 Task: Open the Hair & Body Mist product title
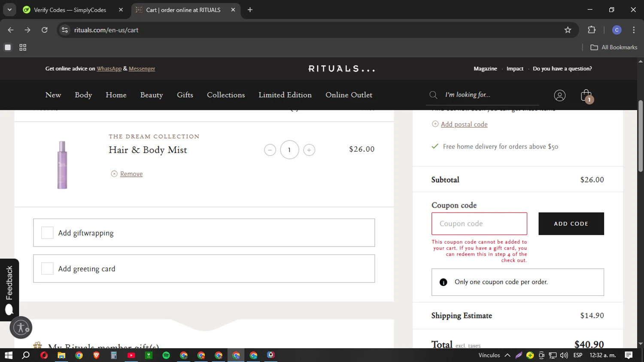tap(148, 150)
